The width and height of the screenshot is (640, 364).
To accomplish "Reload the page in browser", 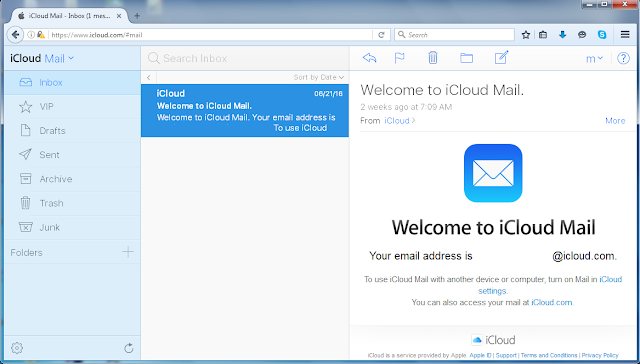I will pos(381,35).
